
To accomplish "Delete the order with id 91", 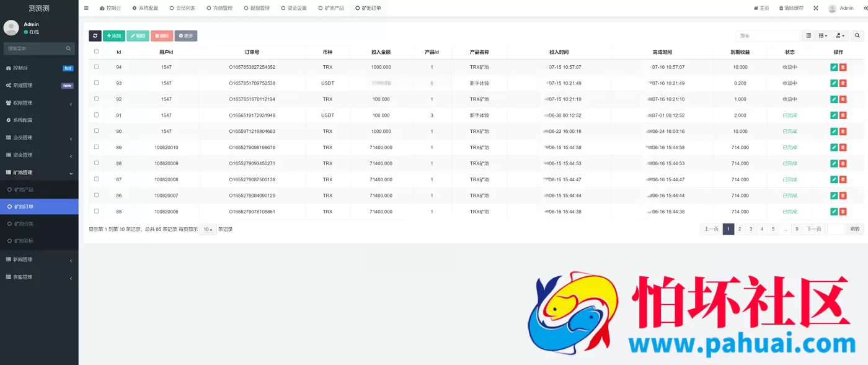I will [x=843, y=115].
